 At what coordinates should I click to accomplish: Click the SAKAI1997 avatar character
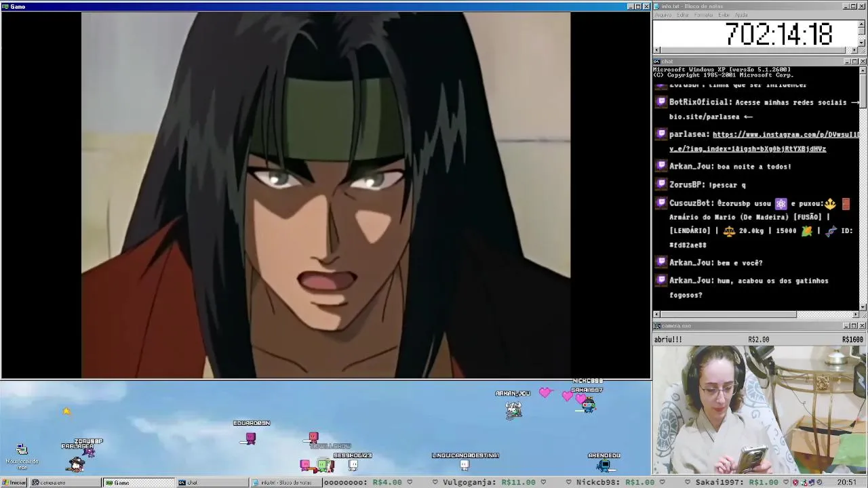click(x=588, y=405)
